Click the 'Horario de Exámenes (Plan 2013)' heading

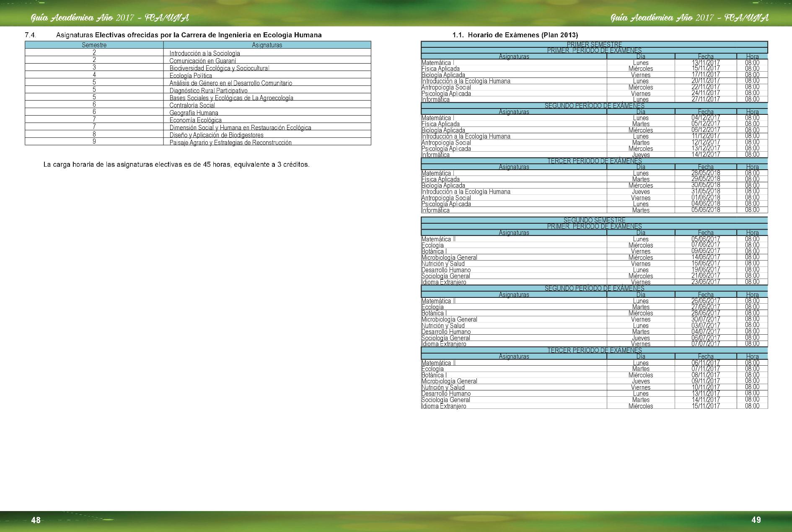[x=523, y=35]
